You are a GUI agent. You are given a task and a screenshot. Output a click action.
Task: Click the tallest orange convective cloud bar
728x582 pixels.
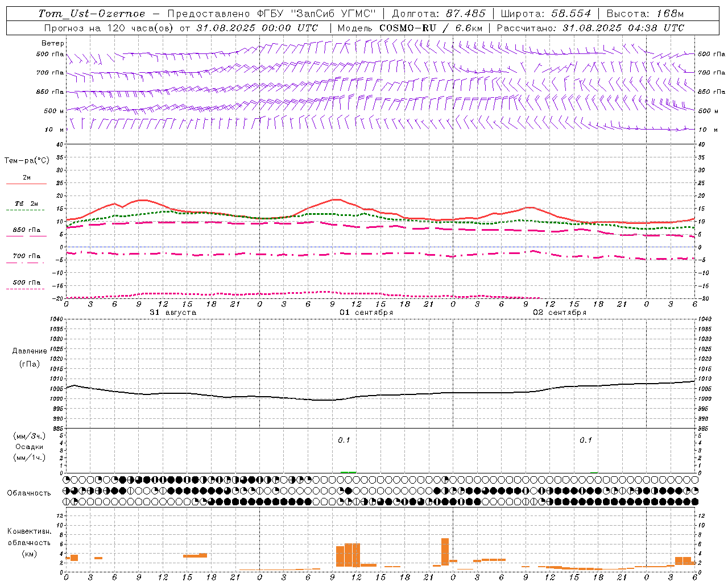(445, 551)
